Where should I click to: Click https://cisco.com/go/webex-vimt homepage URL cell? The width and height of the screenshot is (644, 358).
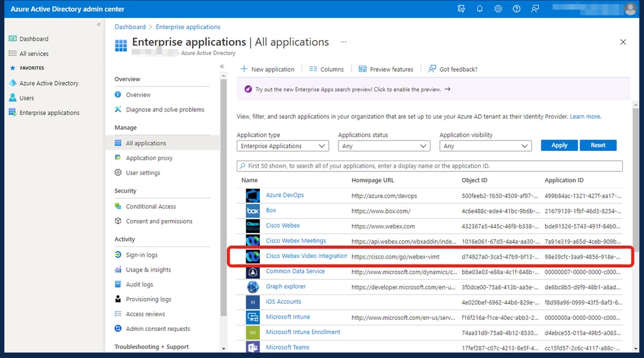click(395, 257)
